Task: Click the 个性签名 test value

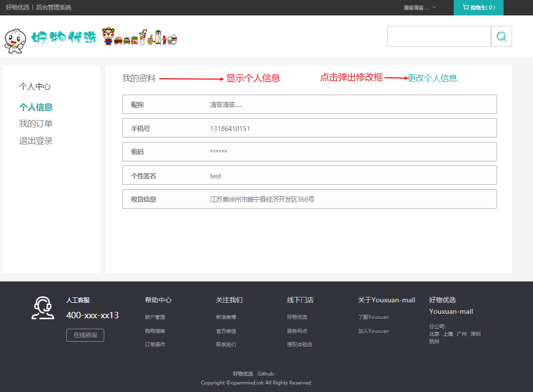Action: point(215,176)
